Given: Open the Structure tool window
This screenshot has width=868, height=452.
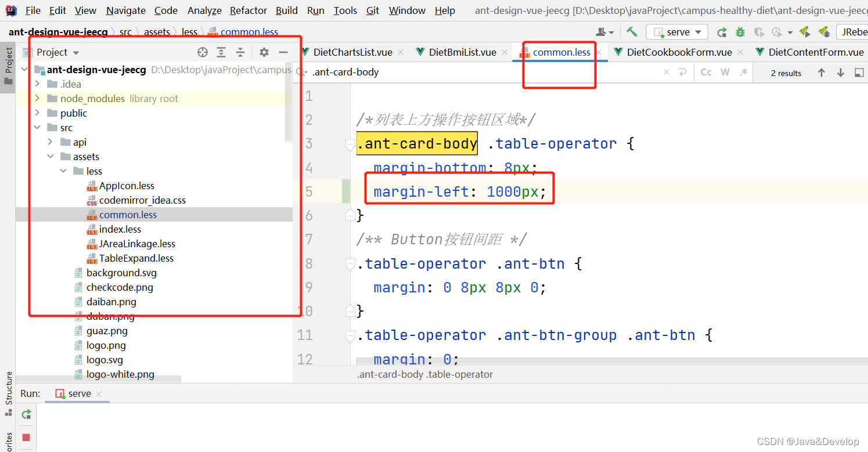Looking at the screenshot, I should click(x=9, y=394).
